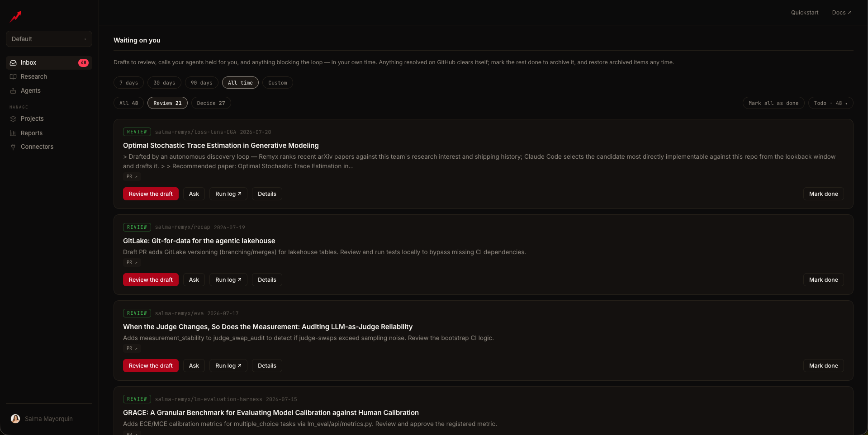Screen dimensions: 868x435
Task: Open the GRACE Granular Benchmark title
Action: tap(271, 413)
